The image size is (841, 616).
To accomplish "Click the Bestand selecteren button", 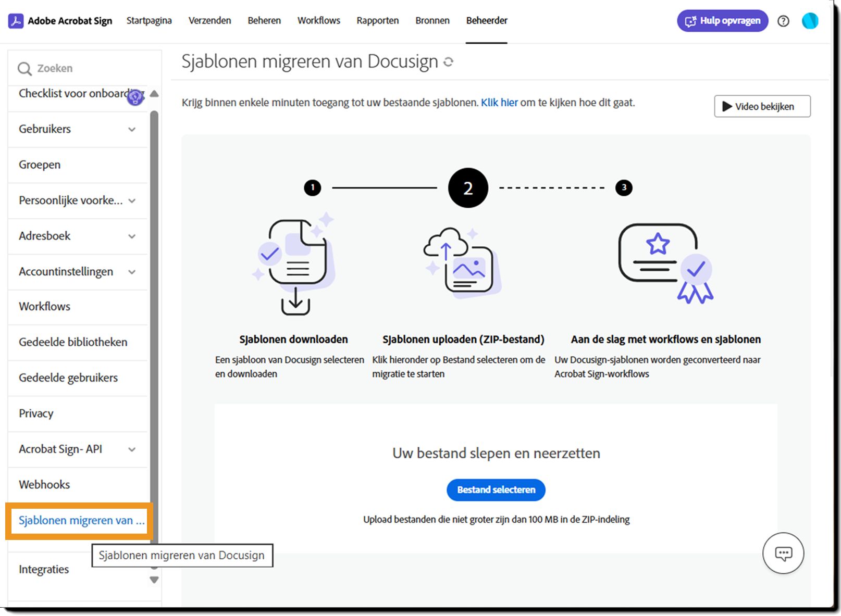I will click(496, 490).
